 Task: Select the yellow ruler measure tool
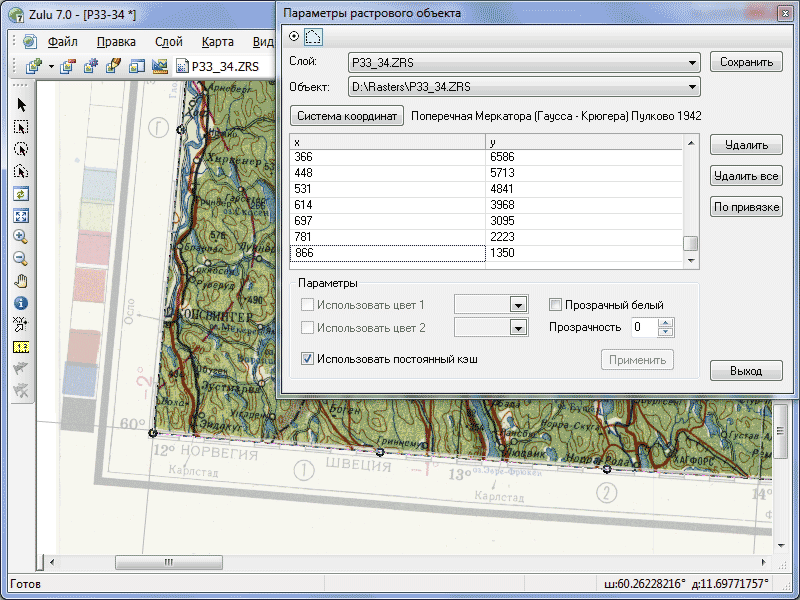21,347
